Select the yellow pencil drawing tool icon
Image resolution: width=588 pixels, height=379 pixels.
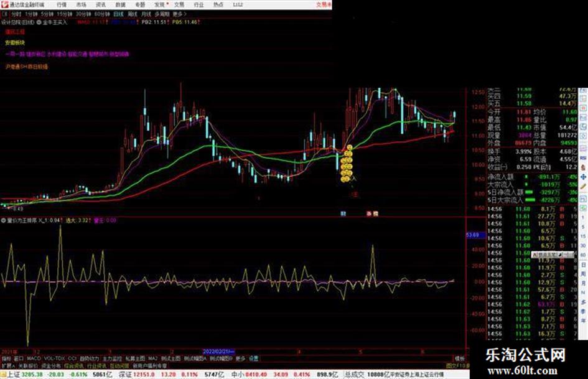point(584,186)
